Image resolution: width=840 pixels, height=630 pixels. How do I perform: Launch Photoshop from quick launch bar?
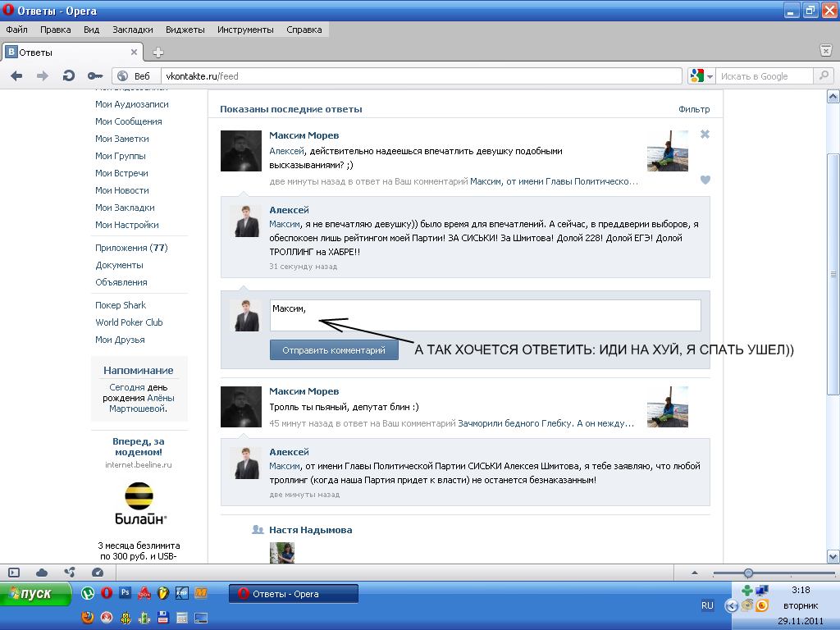pos(126,592)
